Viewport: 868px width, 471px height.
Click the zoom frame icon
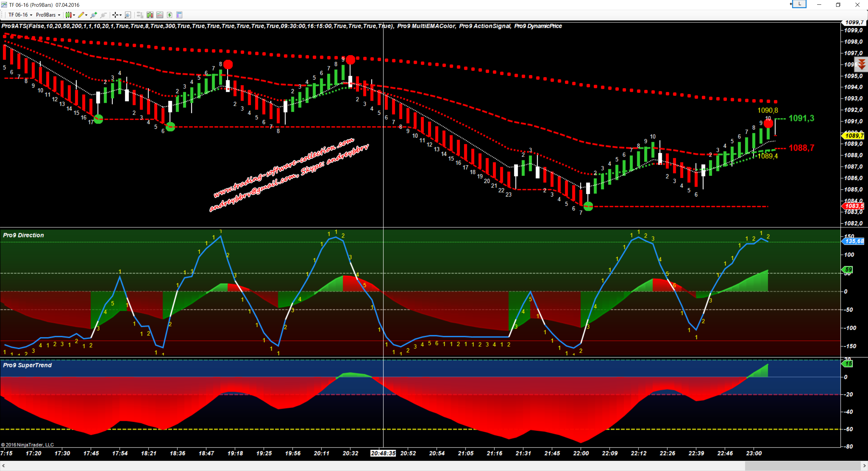click(x=127, y=15)
